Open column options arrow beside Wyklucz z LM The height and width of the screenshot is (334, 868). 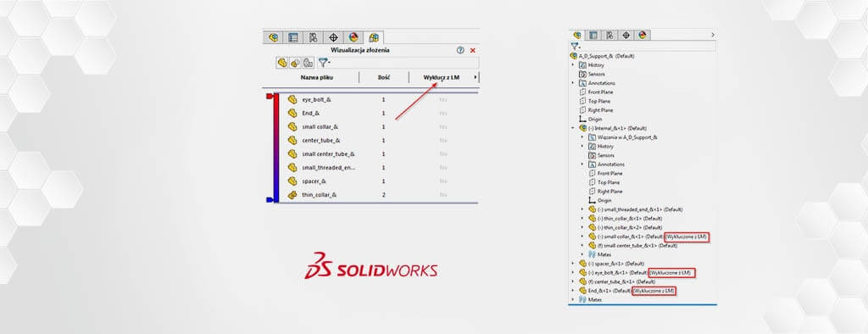tap(476, 77)
